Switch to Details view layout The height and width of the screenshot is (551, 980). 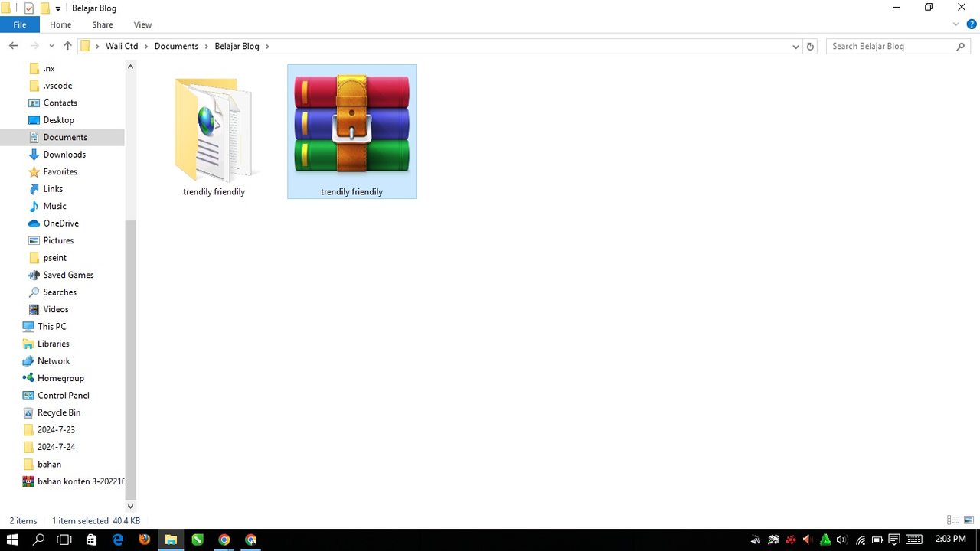click(x=953, y=520)
